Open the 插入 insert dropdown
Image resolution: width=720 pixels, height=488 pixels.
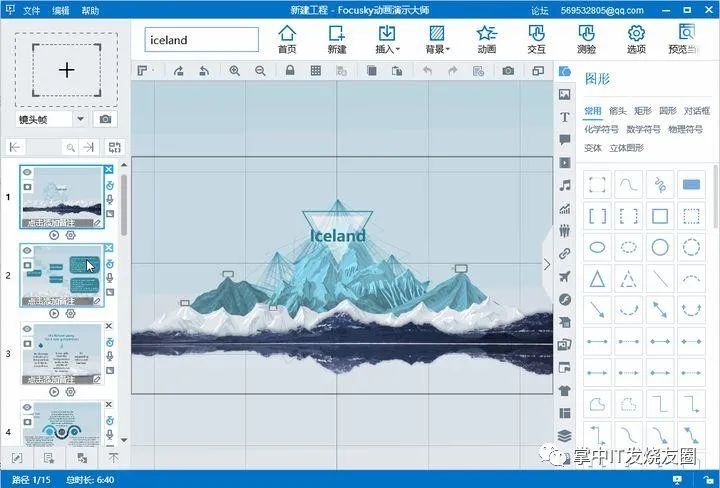tap(387, 39)
